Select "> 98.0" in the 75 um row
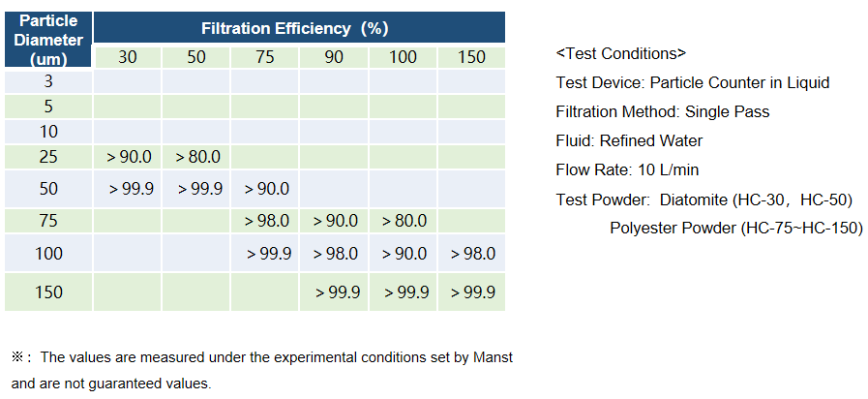The height and width of the screenshot is (399, 868). pos(266,221)
